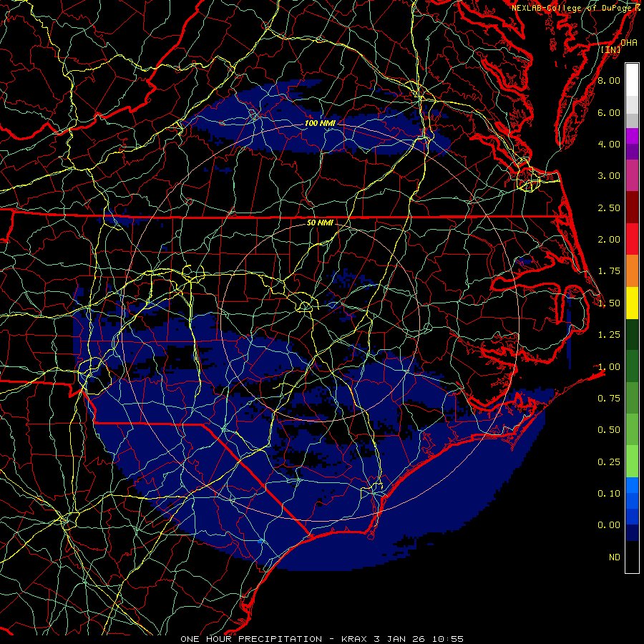This screenshot has width=644, height=644.
Task: Click the dark navy swatch beside 0.00
Action: (x=632, y=533)
